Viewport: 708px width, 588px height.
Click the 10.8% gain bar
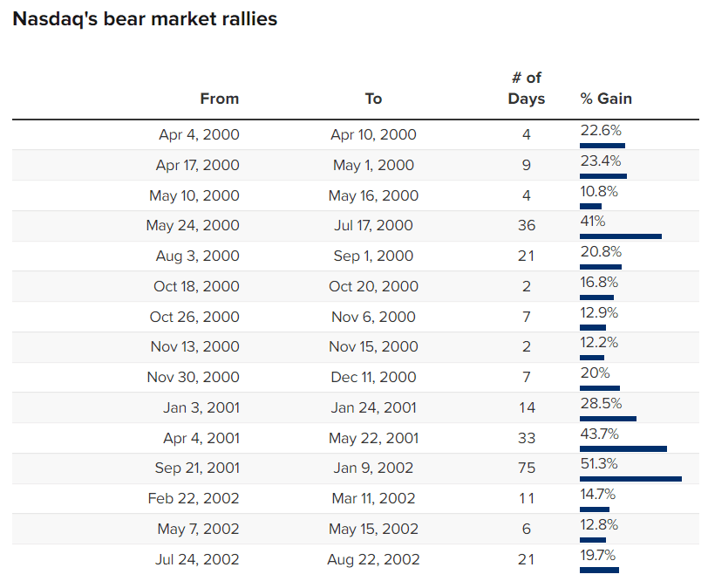590,206
